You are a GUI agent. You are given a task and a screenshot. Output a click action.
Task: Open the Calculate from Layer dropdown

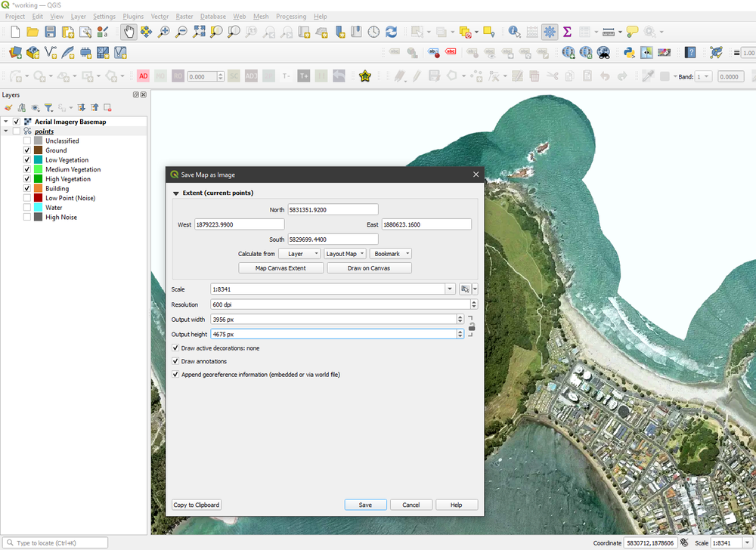(x=299, y=254)
